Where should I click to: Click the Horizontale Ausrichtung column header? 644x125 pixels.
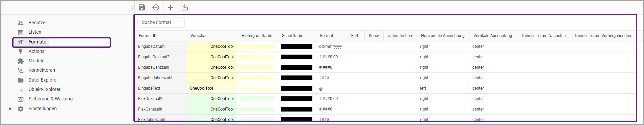pyautogui.click(x=443, y=36)
